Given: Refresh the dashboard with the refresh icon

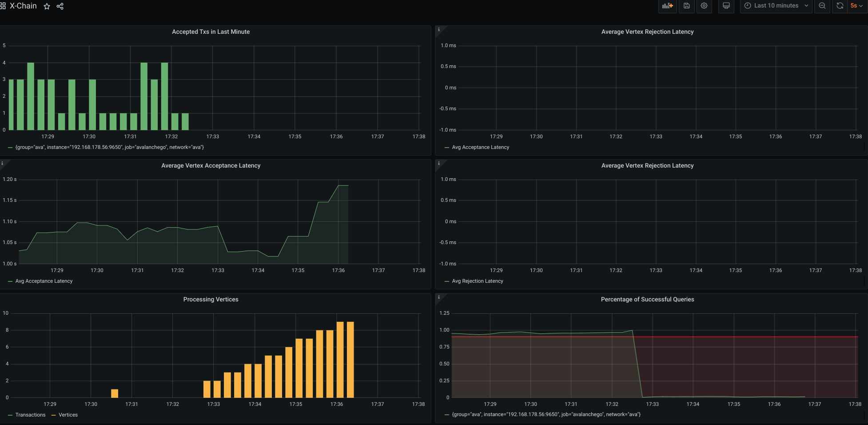Looking at the screenshot, I should [x=840, y=6].
